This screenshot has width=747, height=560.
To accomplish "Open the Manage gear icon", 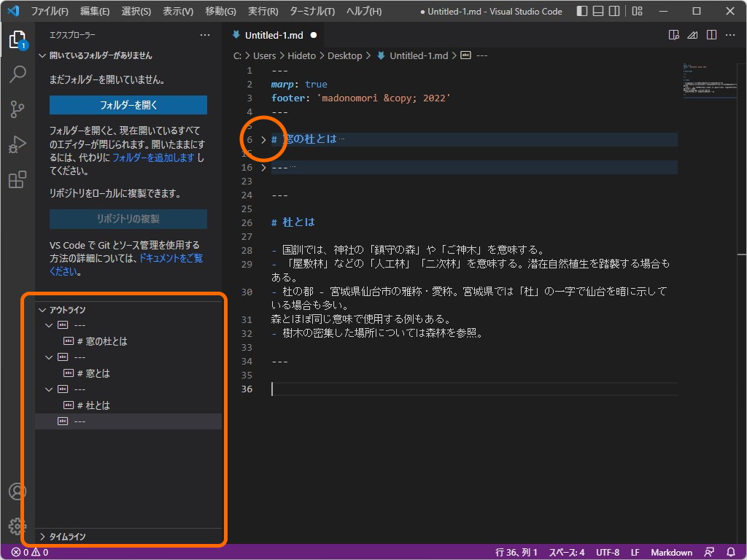I will [18, 526].
